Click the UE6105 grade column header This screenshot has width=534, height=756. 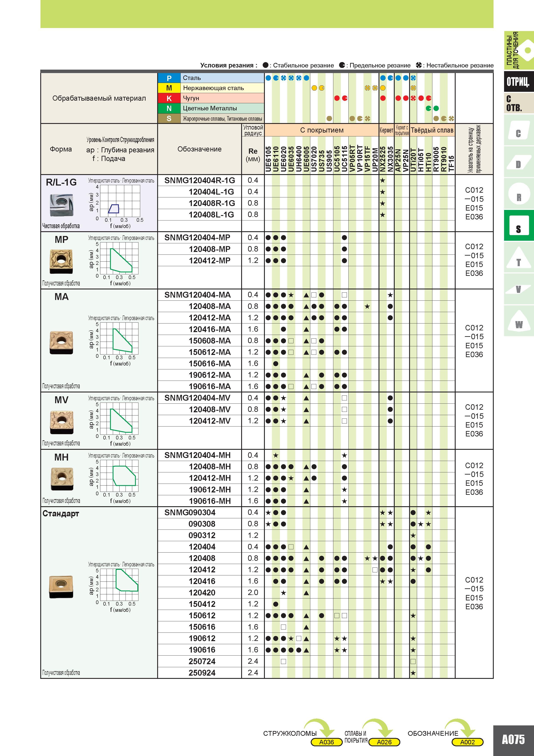tap(268, 159)
